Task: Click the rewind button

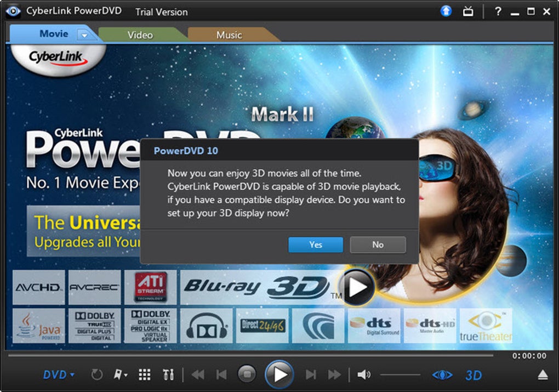Action: click(x=198, y=375)
